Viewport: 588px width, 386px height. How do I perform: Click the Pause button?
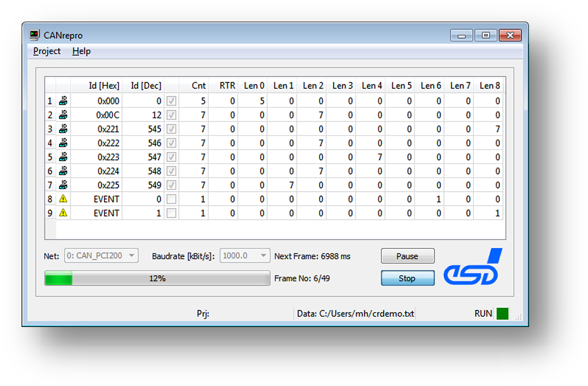[x=407, y=255]
